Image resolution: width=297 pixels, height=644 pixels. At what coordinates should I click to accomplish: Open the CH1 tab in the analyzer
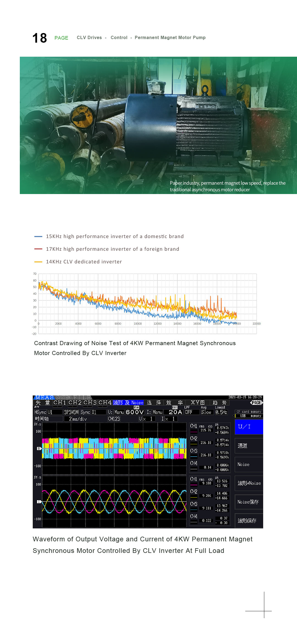coord(60,403)
